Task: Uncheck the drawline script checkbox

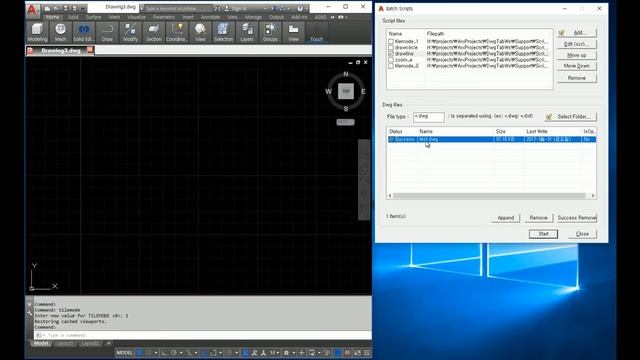Action: click(391, 53)
